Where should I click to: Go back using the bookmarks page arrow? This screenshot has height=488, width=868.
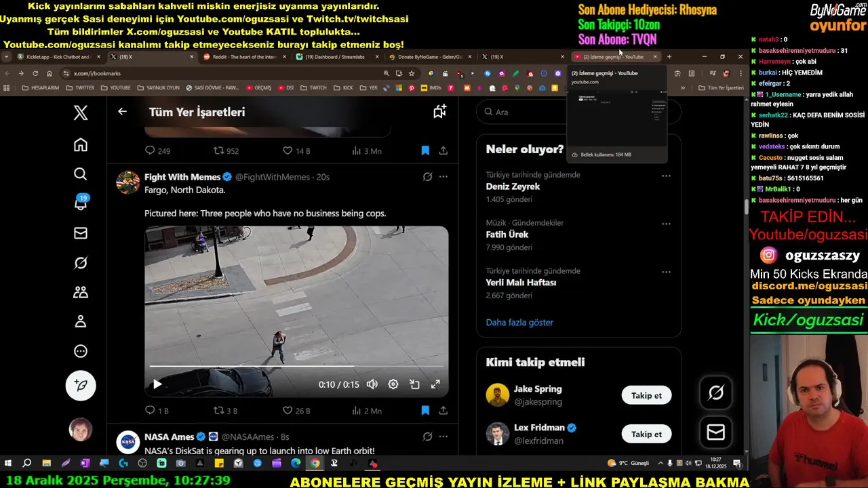122,112
